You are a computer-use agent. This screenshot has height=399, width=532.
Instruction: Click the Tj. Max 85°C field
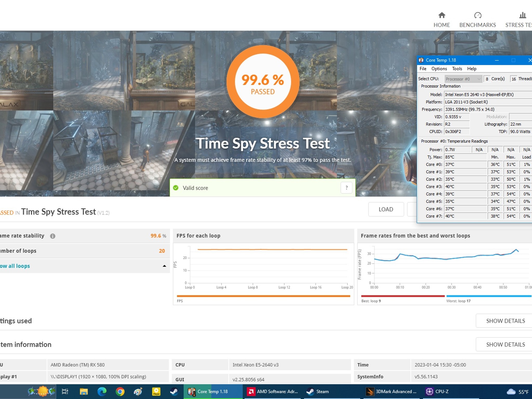[465, 157]
